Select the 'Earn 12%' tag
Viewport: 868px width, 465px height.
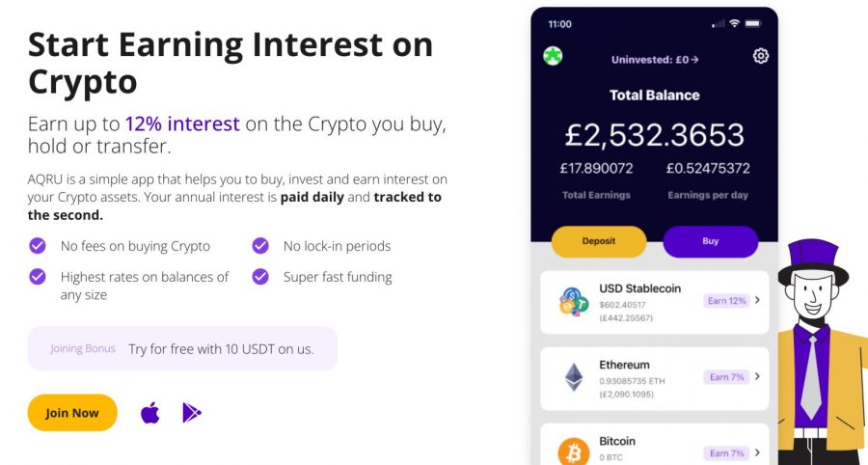(727, 301)
